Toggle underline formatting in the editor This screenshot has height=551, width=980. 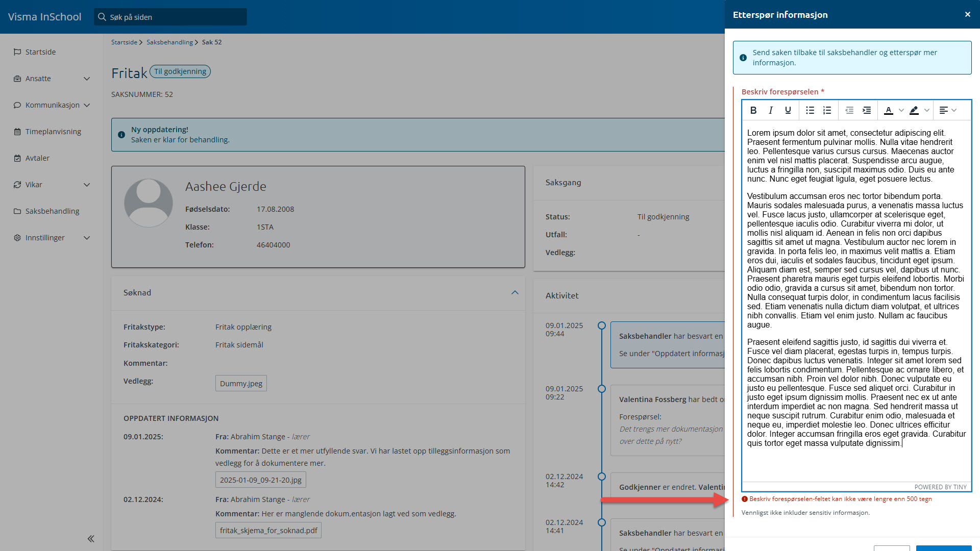[788, 110]
